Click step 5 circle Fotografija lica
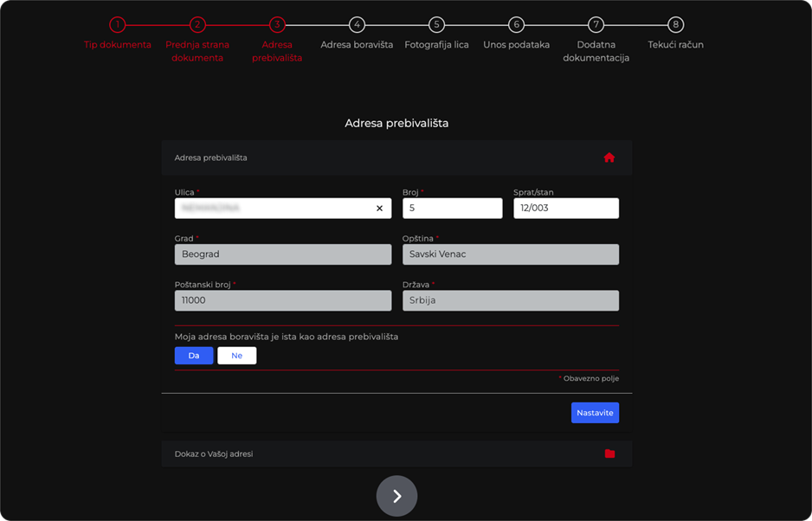This screenshot has height=521, width=812. click(x=436, y=24)
